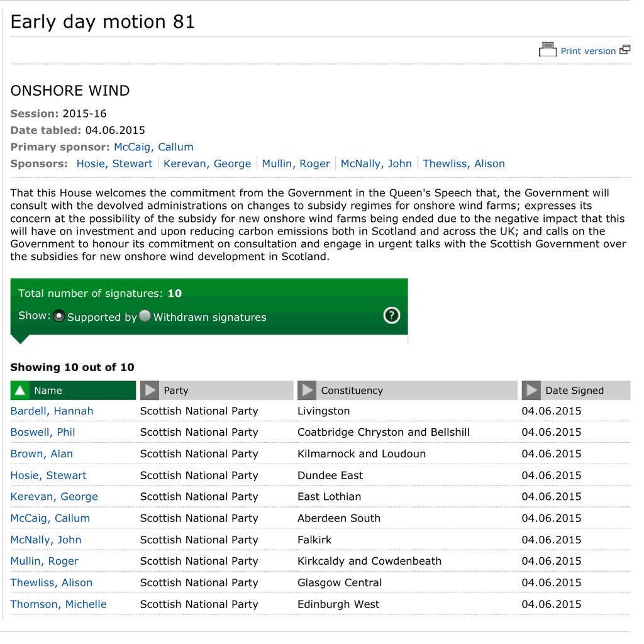
Task: Sort by Constituency using its arrow icon
Action: tap(307, 390)
